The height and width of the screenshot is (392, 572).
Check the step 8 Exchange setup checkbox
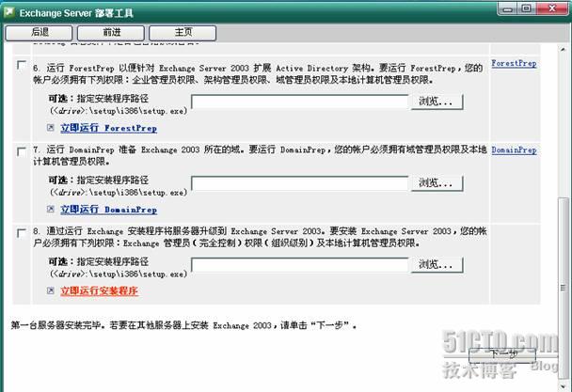[22, 233]
